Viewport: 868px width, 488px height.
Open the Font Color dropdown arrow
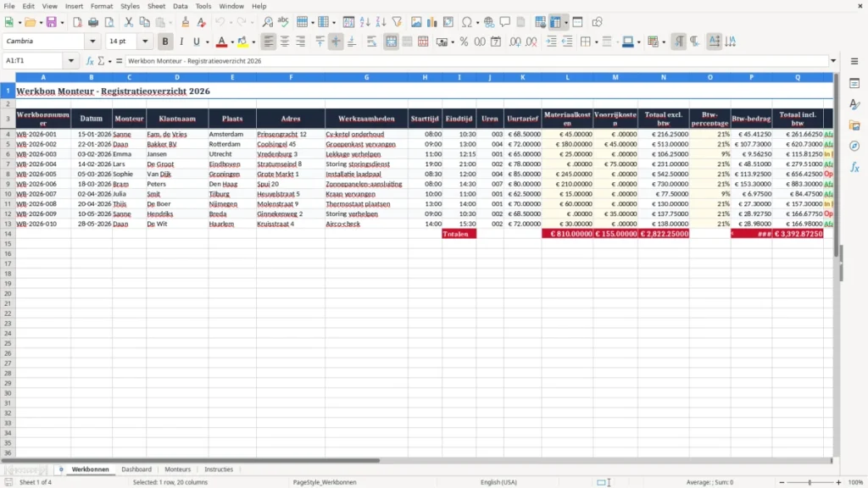tap(232, 42)
